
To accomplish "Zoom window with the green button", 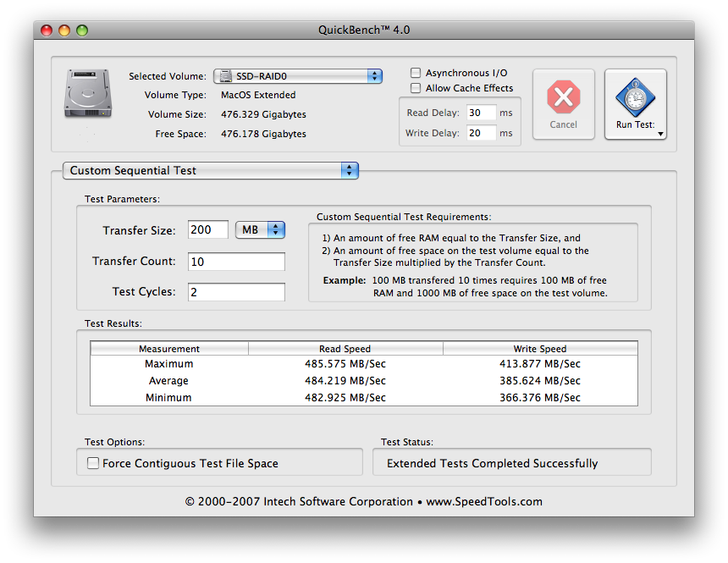I will click(82, 30).
